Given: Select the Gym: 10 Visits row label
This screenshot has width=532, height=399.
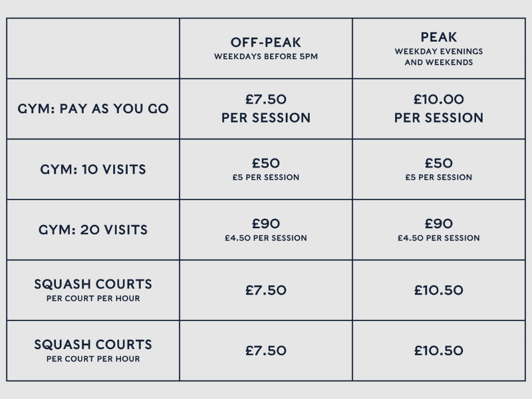Looking at the screenshot, I should click(93, 170).
